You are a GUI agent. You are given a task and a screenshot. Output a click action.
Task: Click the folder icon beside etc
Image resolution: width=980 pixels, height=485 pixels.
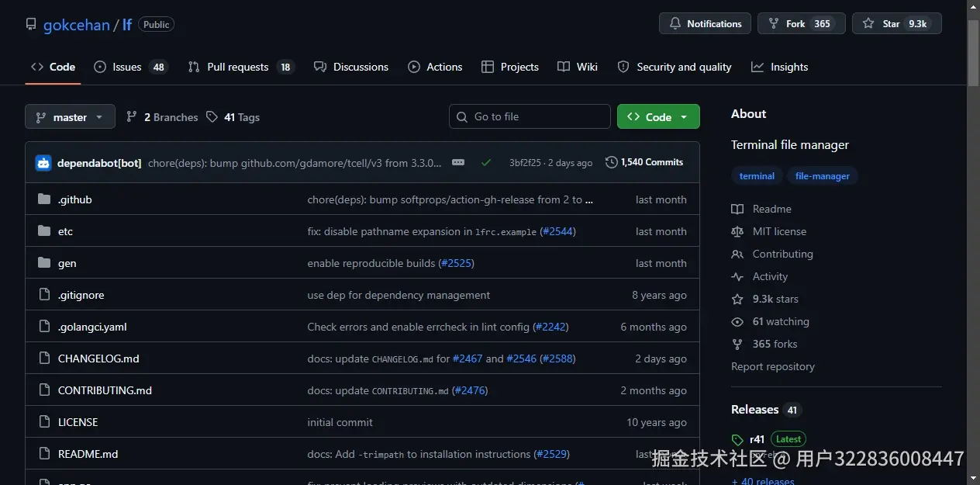coord(44,231)
